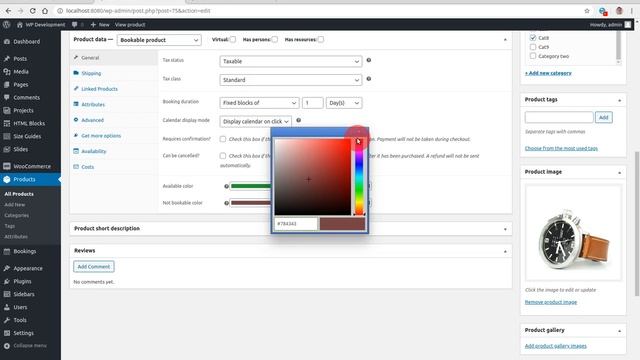Open Display calendar on click dropdown
The image size is (640, 360).
pos(256,122)
